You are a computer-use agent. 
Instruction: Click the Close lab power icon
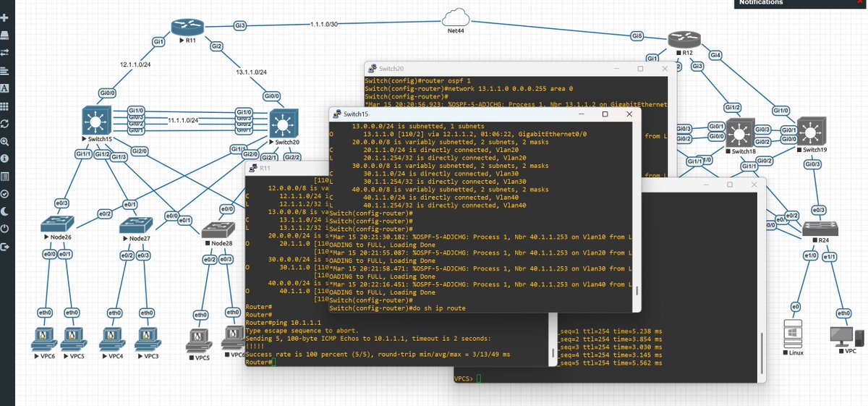5,229
